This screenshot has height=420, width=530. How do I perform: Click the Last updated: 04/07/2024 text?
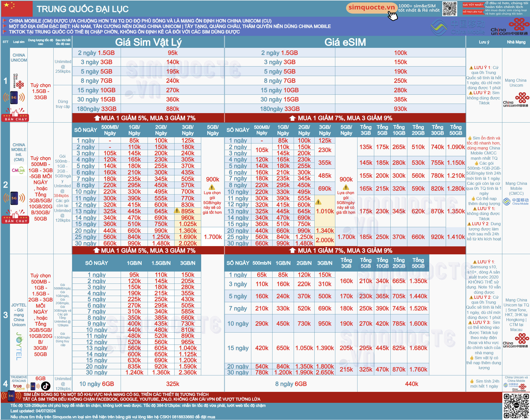point(33,411)
